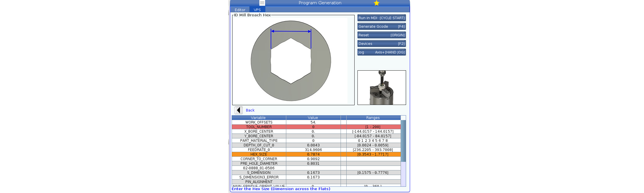The height and width of the screenshot is (193, 644).
Task: Click the S_DIMENSION range [0.1575 - 0.7776]
Action: pyautogui.click(x=373, y=173)
